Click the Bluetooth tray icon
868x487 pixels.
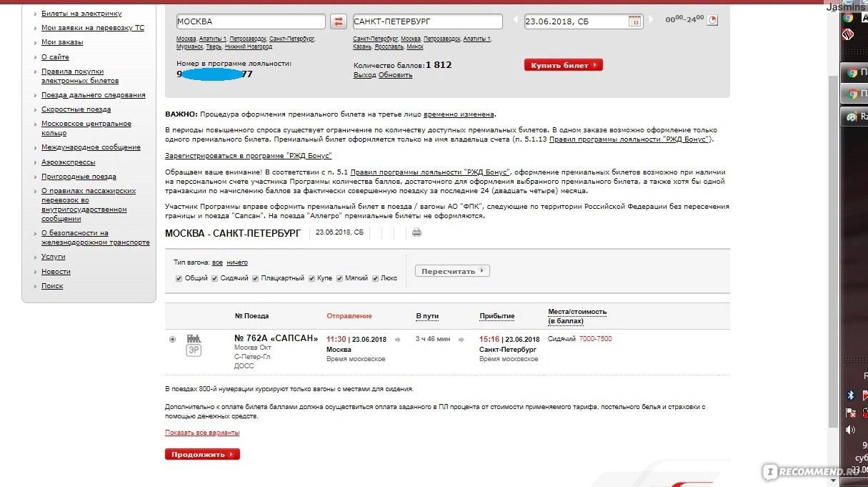851,395
